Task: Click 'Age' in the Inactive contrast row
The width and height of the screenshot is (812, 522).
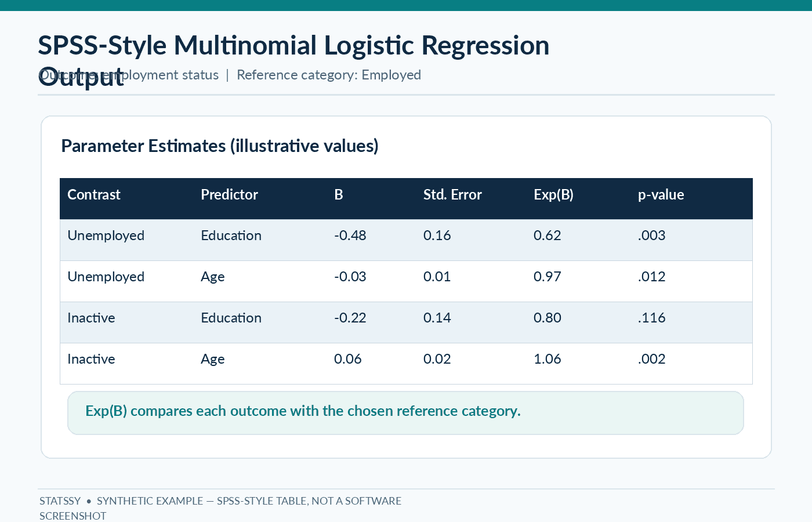Action: point(212,360)
